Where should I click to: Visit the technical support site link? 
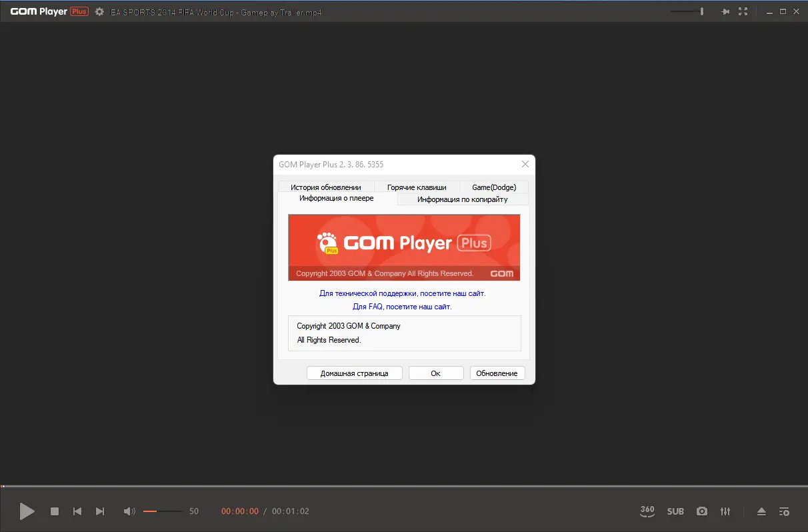pyautogui.click(x=403, y=293)
